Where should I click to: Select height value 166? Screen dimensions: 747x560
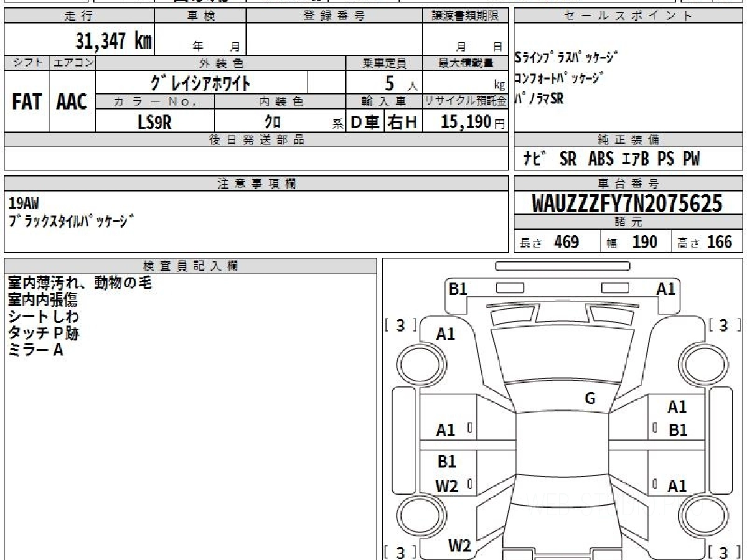pyautogui.click(x=719, y=242)
